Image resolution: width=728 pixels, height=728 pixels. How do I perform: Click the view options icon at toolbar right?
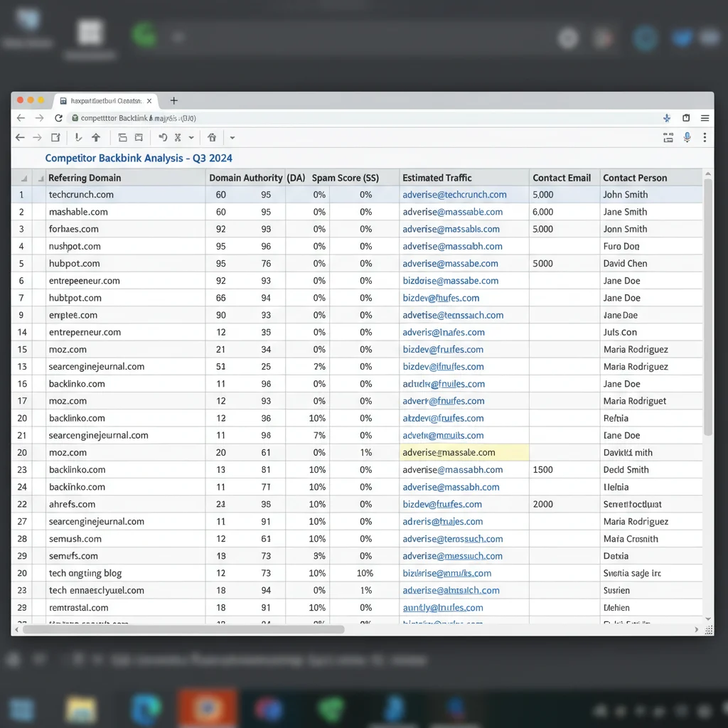(668, 137)
